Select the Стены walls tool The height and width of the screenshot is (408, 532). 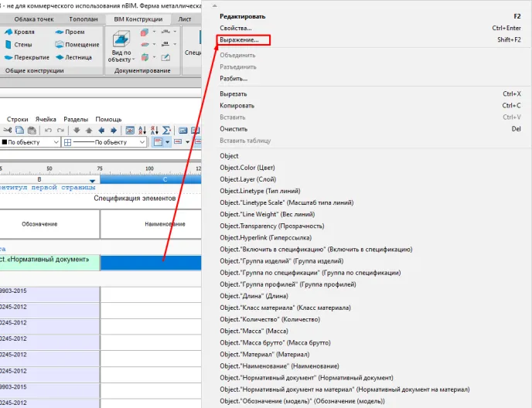pyautogui.click(x=21, y=45)
